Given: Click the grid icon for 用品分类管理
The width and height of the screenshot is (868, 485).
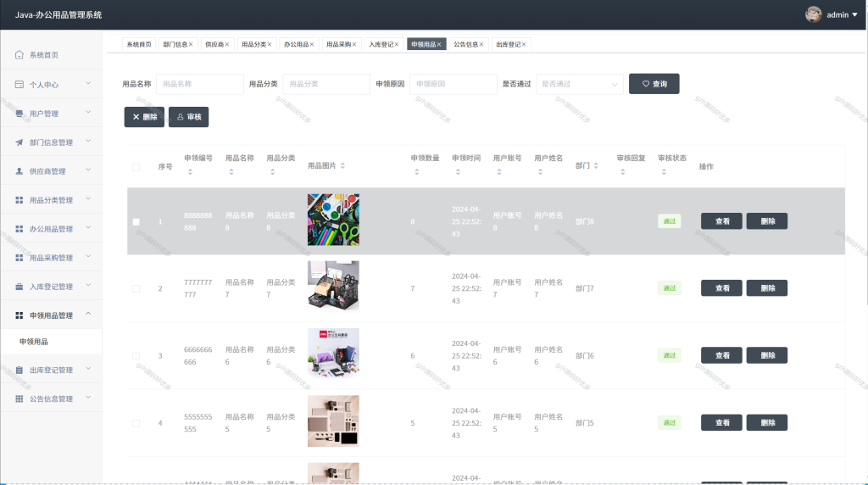Looking at the screenshot, I should click(x=19, y=200).
